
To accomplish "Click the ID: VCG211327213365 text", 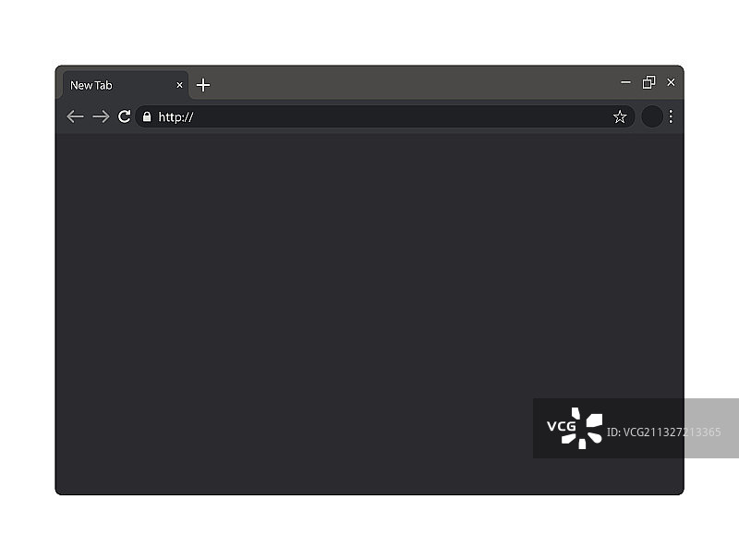I will (x=663, y=432).
